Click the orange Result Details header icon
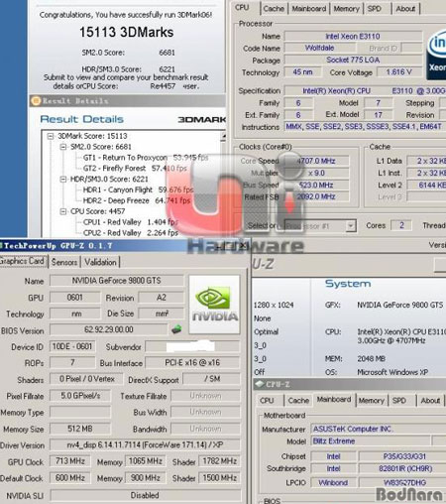The height and width of the screenshot is (504, 446). (36, 101)
